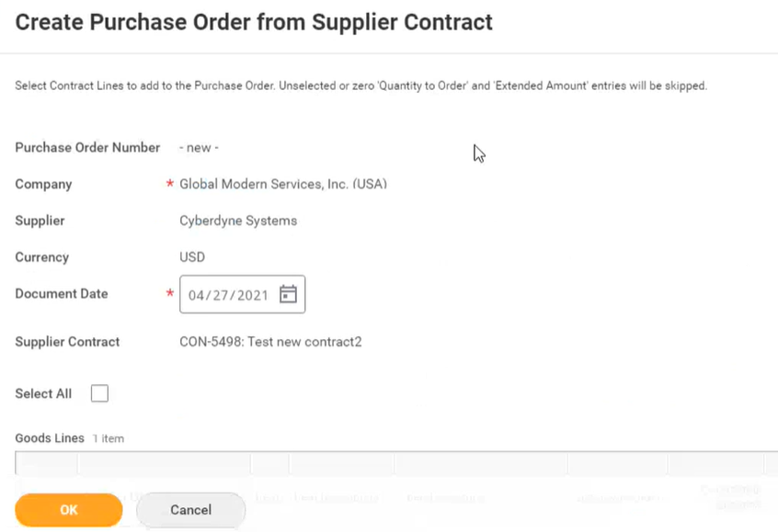
Task: Click the Supplier Contract label
Action: click(67, 342)
